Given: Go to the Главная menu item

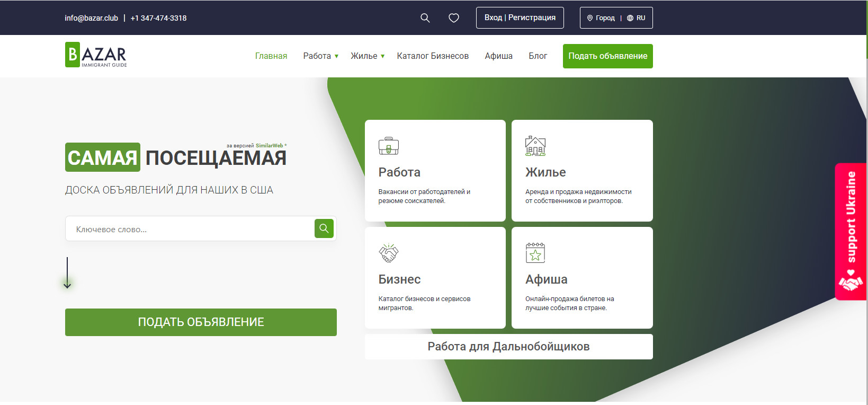Looking at the screenshot, I should click(x=271, y=56).
